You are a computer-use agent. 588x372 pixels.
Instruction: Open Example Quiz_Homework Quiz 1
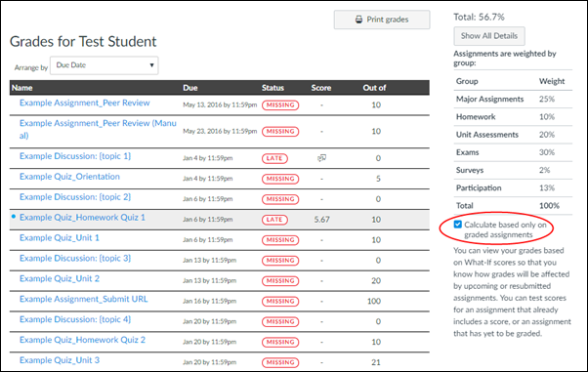point(82,218)
